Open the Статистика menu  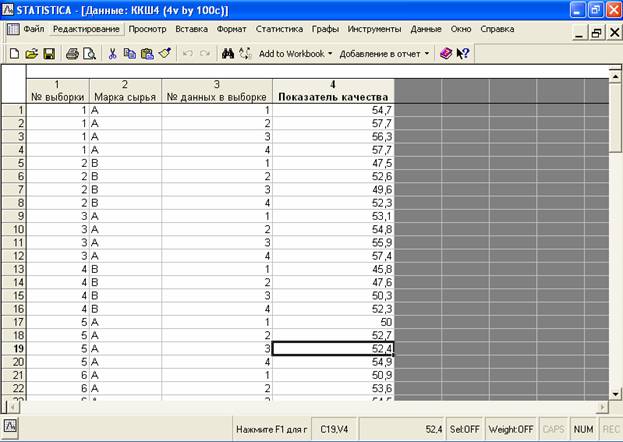pyautogui.click(x=279, y=29)
